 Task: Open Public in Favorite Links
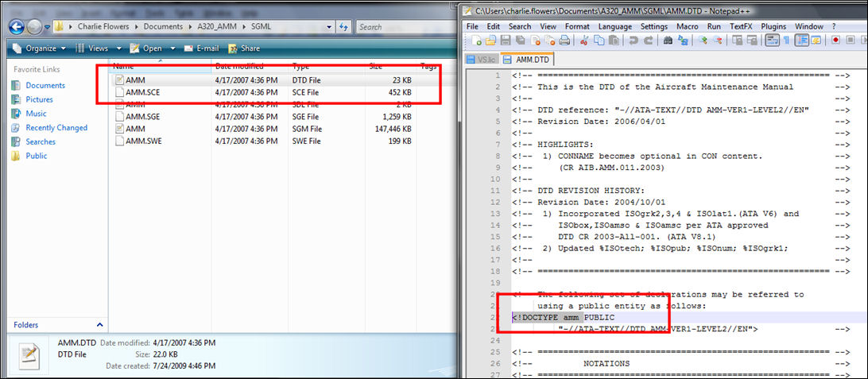tap(37, 156)
